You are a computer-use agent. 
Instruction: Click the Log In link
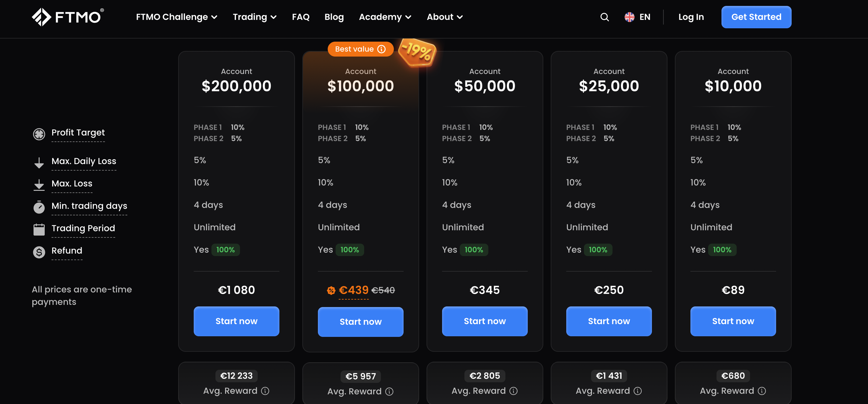(691, 17)
